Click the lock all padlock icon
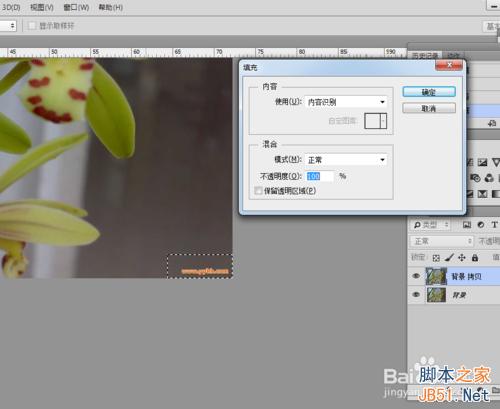Viewport: 500px width, 409px height. click(x=475, y=257)
